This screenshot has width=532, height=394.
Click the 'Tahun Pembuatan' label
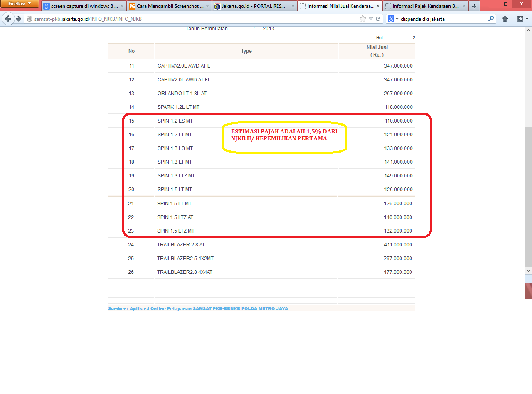click(x=207, y=29)
